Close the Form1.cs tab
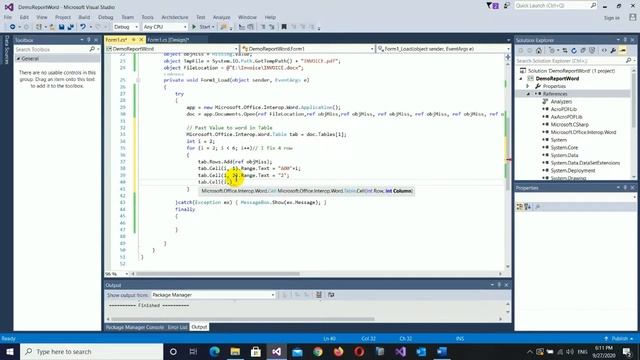 [x=141, y=40]
